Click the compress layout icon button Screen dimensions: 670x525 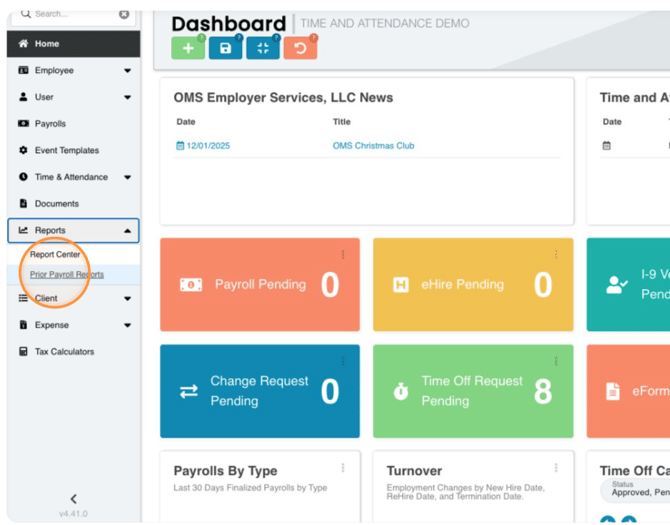[x=263, y=48]
